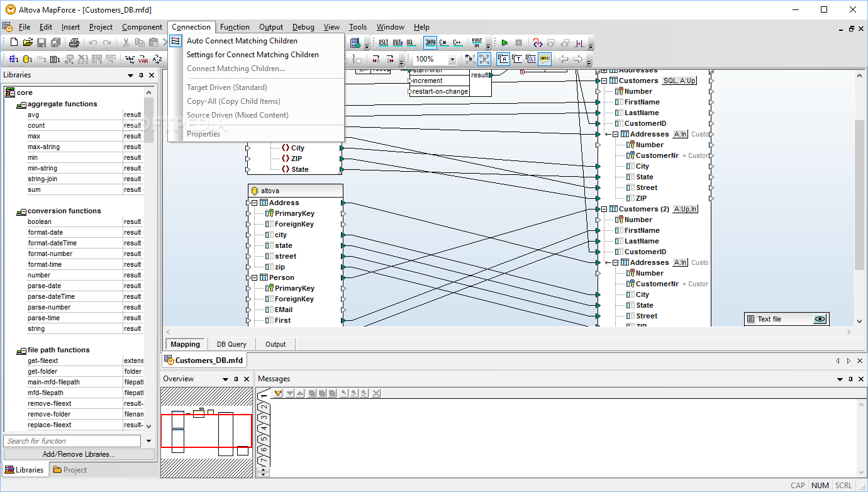Click the yellow filter icon in Messages
The height and width of the screenshot is (492, 868).
click(x=277, y=393)
